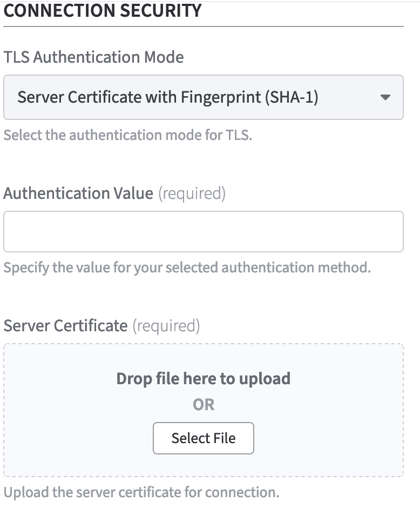Click the divider line under CONNECTION SECURITY
The image size is (420, 522).
(x=203, y=26)
